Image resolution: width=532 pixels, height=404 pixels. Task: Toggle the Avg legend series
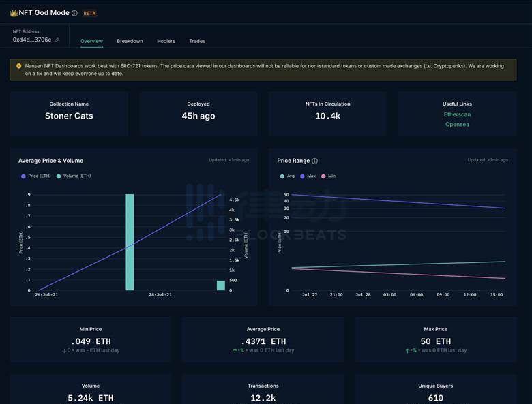click(x=287, y=176)
